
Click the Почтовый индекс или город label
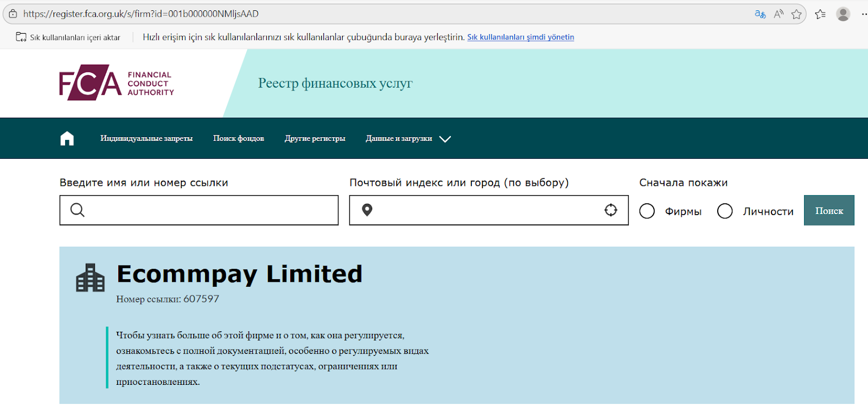tap(459, 183)
